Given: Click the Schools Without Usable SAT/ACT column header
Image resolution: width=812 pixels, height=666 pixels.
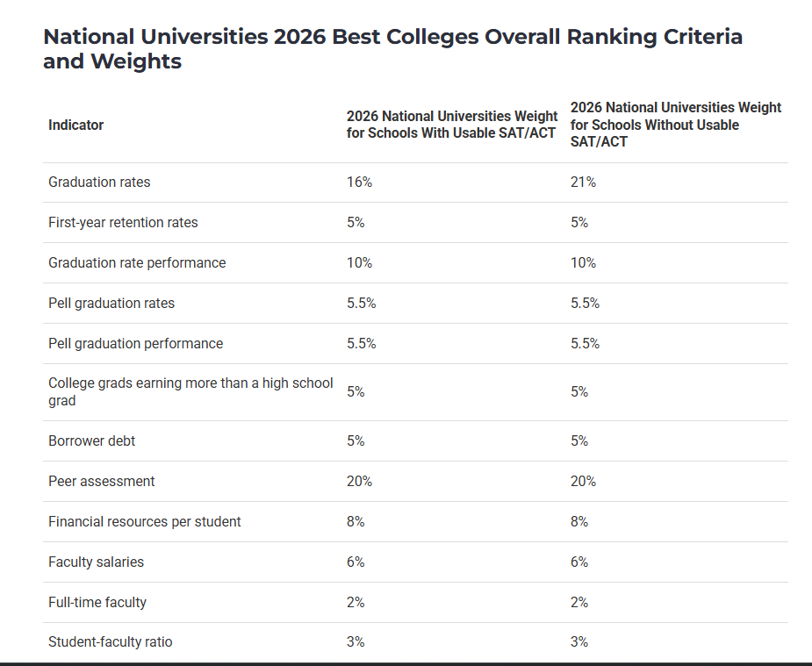Looking at the screenshot, I should click(675, 124).
